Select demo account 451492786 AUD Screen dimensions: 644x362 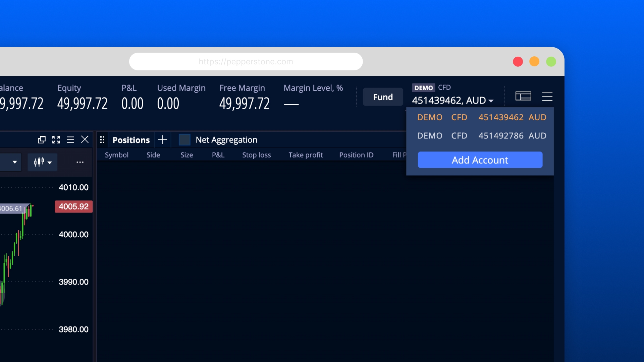[x=481, y=136]
